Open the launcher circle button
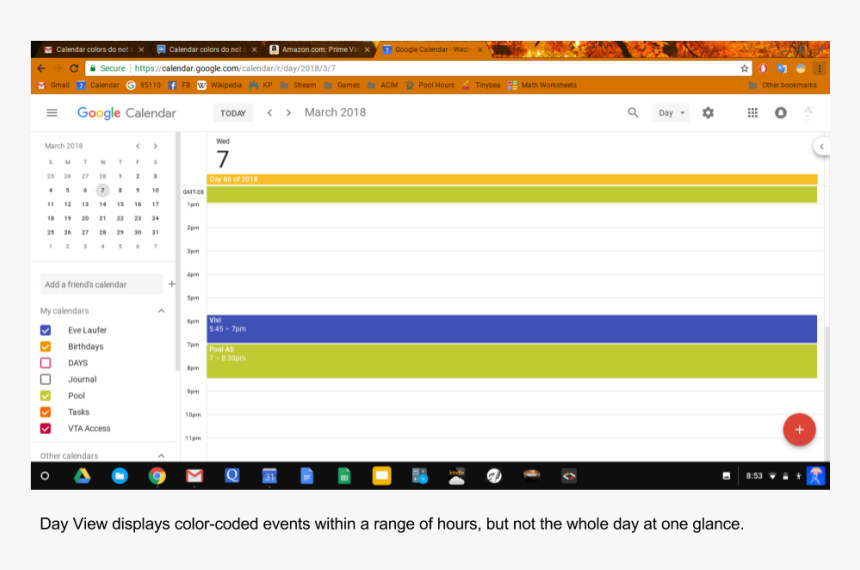The width and height of the screenshot is (860, 570). point(45,476)
